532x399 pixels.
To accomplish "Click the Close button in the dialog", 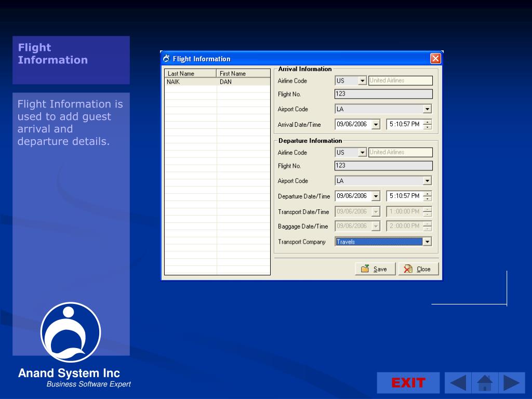I will [418, 269].
